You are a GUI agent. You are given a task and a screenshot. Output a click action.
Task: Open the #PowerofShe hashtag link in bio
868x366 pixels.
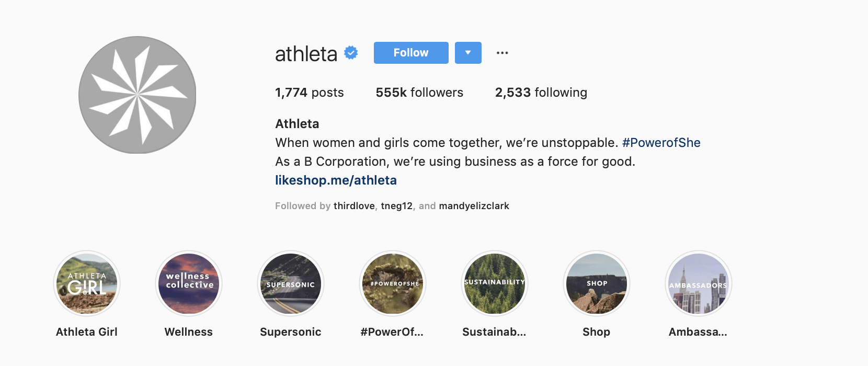coord(661,143)
